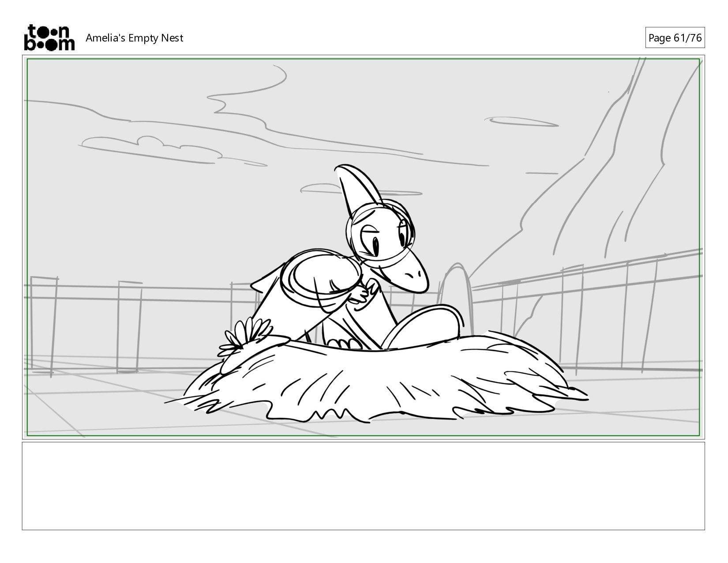The height and width of the screenshot is (563, 728).
Task: Click the Toon Boom logo
Action: 49,38
